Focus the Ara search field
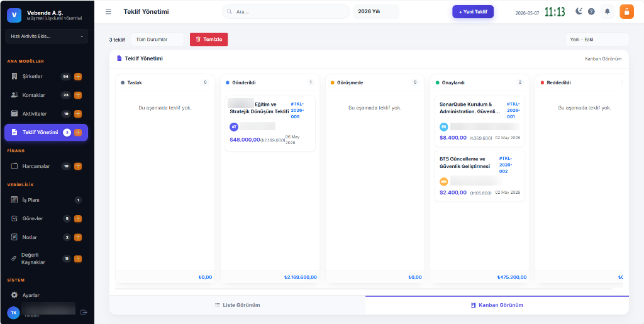Viewport: 644px width, 324px height. click(x=286, y=11)
